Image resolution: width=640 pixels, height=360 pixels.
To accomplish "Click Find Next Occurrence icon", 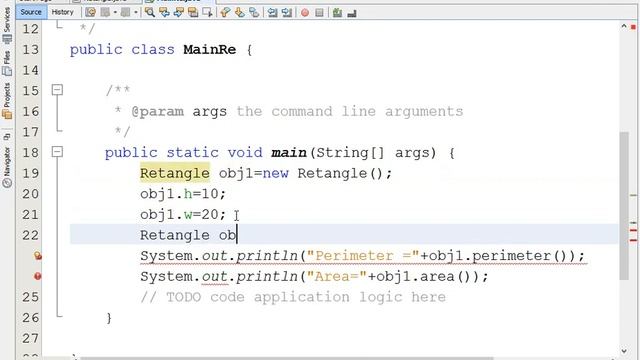I will [178, 12].
